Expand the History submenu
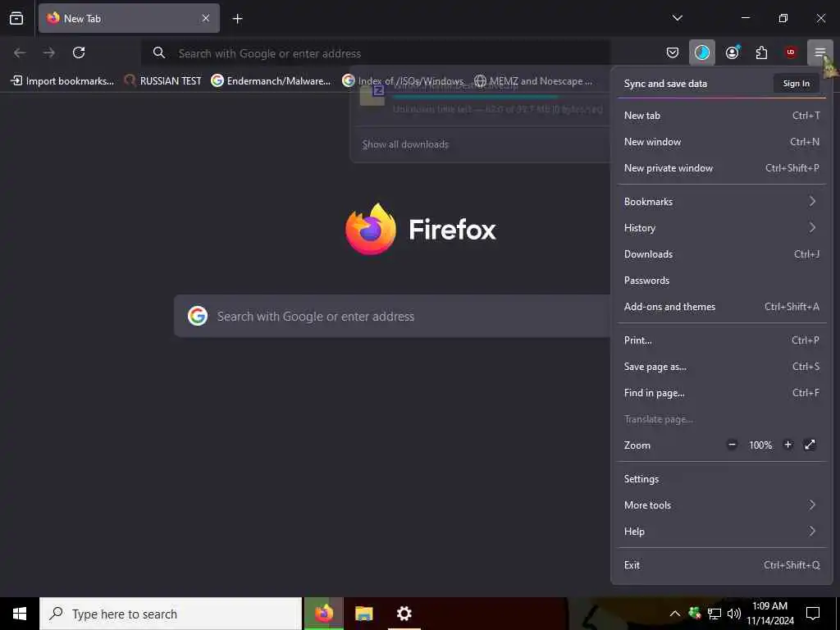The height and width of the screenshot is (630, 840). coord(722,228)
